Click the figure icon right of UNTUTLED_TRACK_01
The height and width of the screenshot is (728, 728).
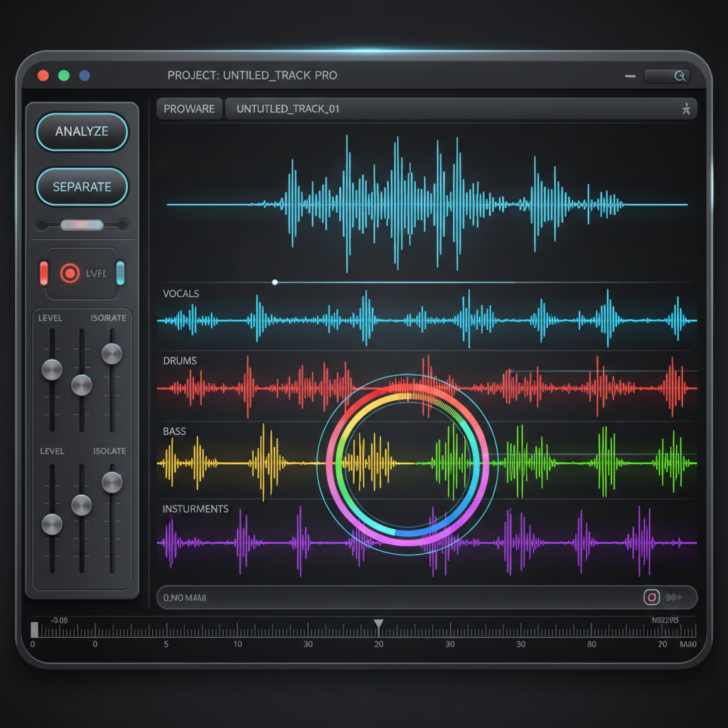[x=686, y=109]
